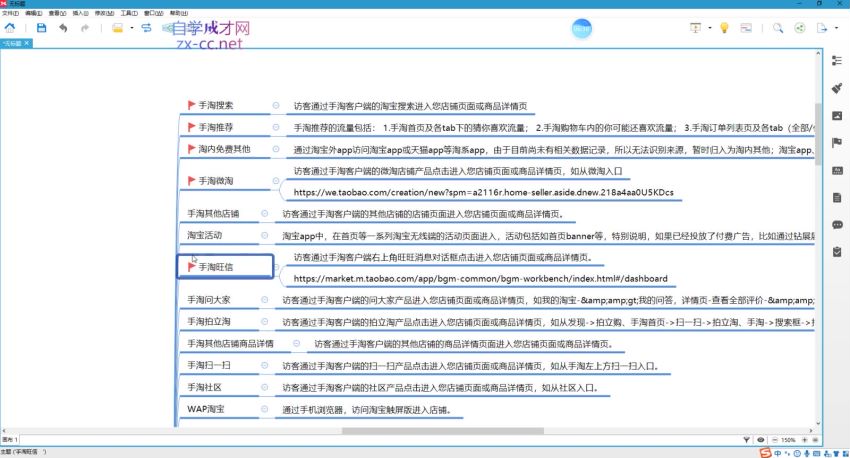Insert a relationship with the blue arrows icon
Image resolution: width=850 pixels, height=458 pixels.
click(146, 28)
